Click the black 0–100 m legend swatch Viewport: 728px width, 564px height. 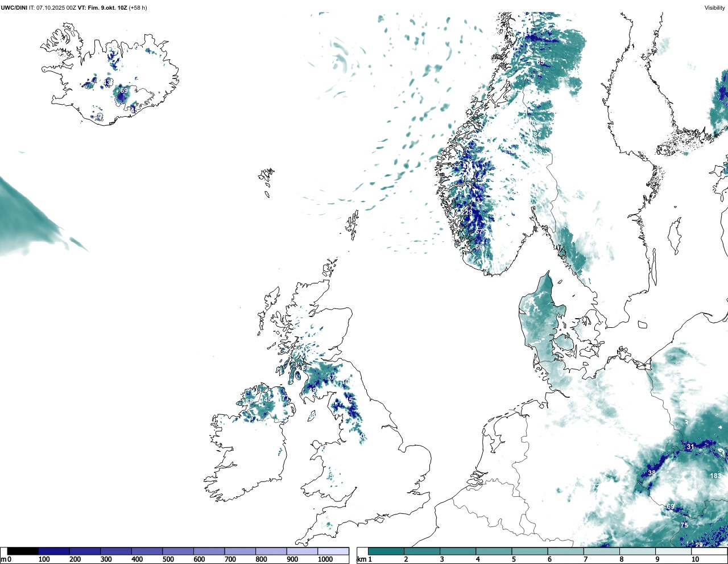coord(23,551)
